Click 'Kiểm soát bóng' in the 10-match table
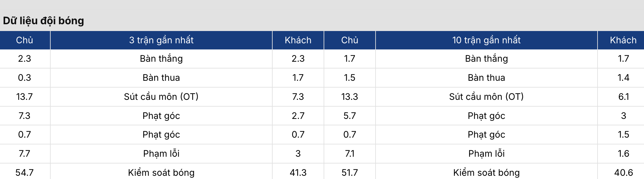Image resolution: width=644 pixels, height=179 pixels. pyautogui.click(x=486, y=173)
